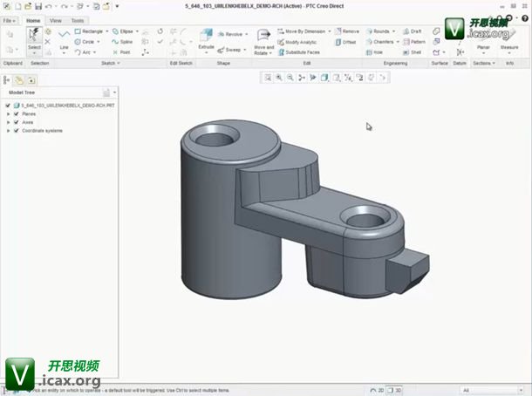Screen dimensions: 532x396
Task: Activate the Line sketch tool
Action: tap(64, 39)
